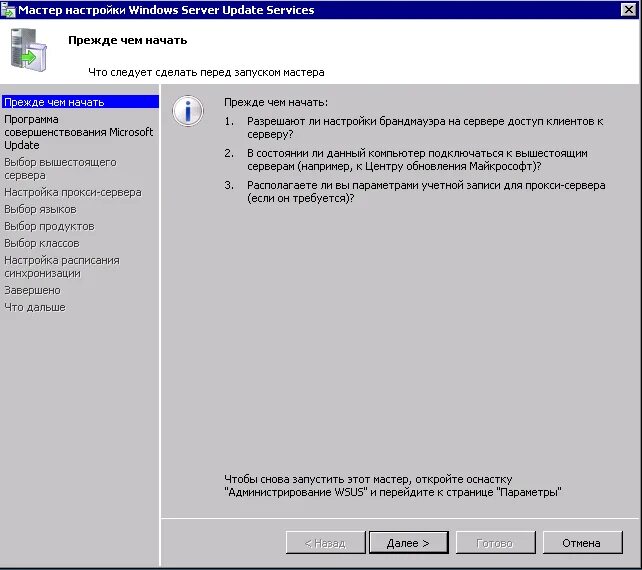Select the Выбор классов step
Image resolution: width=642 pixels, height=570 pixels.
click(42, 243)
